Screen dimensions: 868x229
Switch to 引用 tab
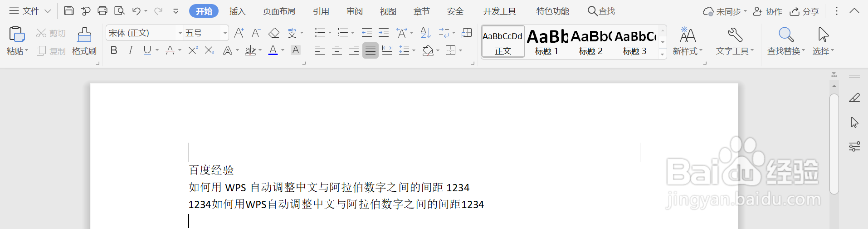321,11
